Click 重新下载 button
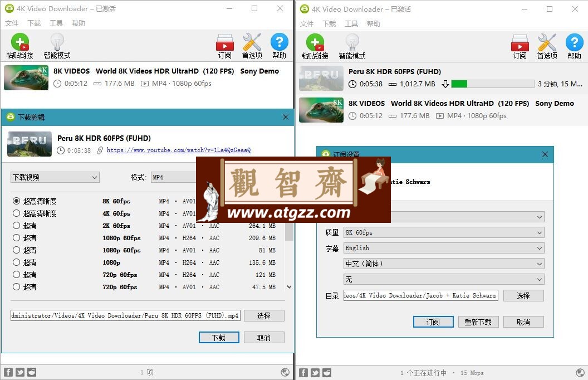The width and height of the screenshot is (588, 380). [478, 322]
